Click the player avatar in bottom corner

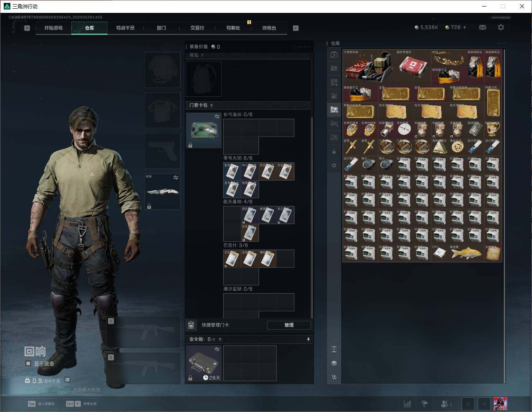click(500, 404)
